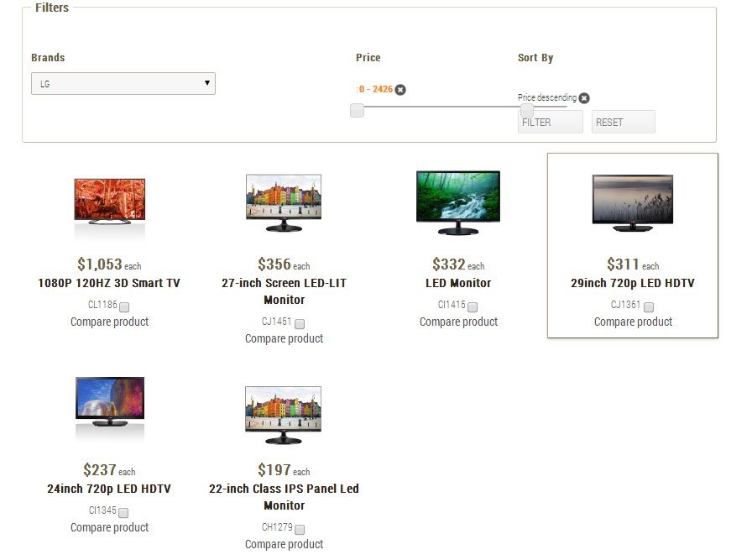This screenshot has width=752, height=560.
Task: Click the product code CJ1361
Action: coord(625,305)
